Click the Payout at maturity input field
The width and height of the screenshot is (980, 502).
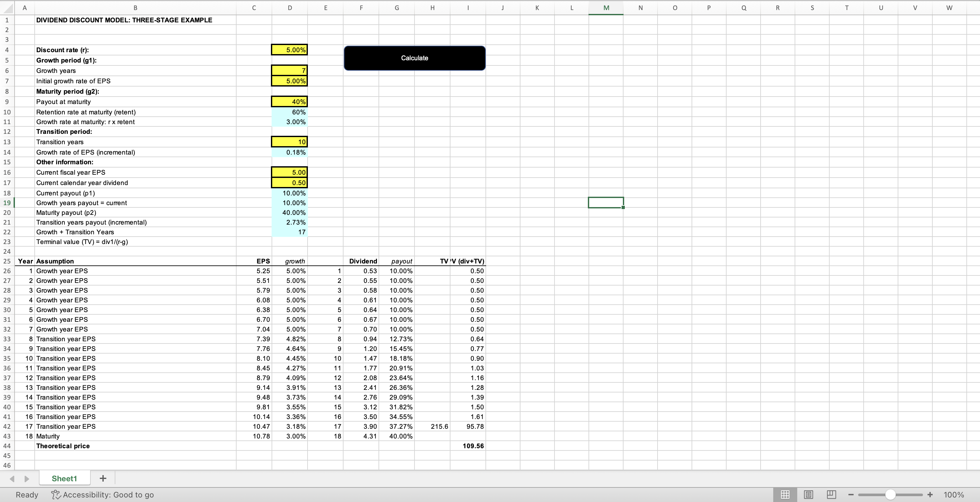[x=289, y=102]
